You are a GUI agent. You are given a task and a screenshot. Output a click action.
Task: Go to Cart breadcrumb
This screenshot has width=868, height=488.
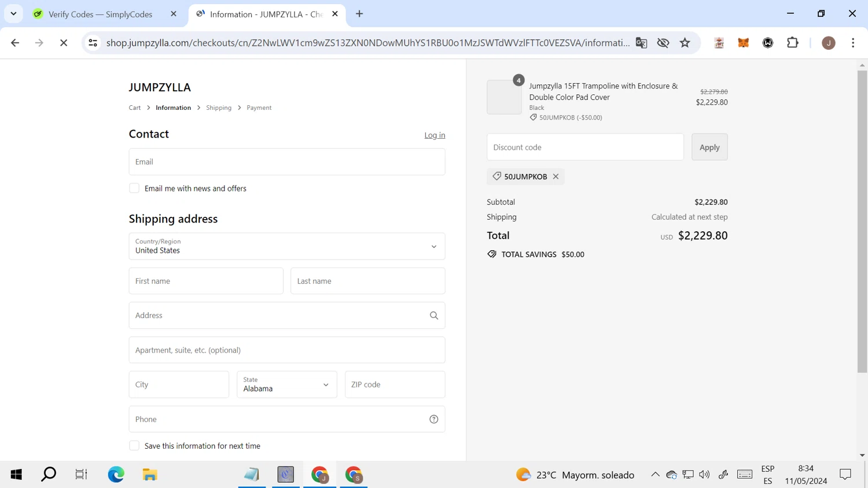tap(135, 108)
